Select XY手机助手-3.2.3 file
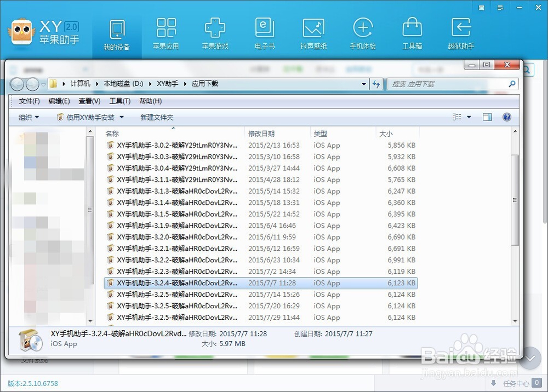Screen dimensions: 548x392 click(x=261, y=271)
